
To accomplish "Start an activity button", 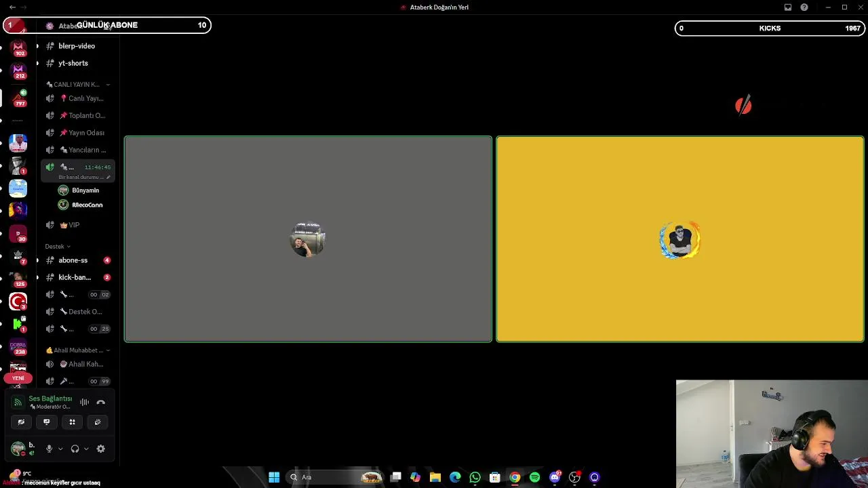I will coord(72,422).
